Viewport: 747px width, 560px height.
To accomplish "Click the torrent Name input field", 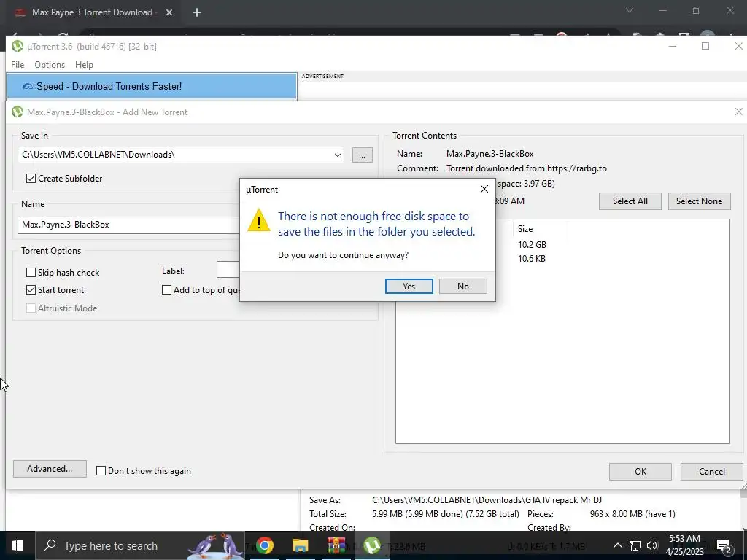I will click(128, 225).
